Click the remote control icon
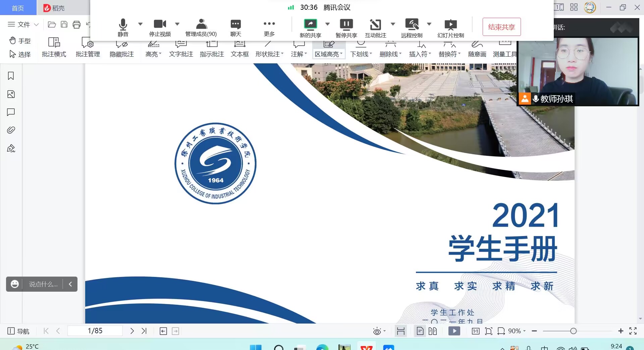 pyautogui.click(x=412, y=28)
